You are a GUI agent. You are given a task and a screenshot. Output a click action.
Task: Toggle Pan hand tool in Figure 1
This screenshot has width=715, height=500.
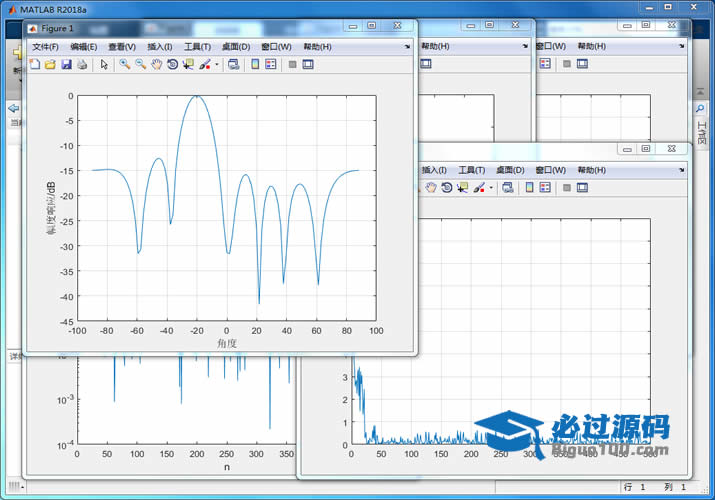[157, 65]
